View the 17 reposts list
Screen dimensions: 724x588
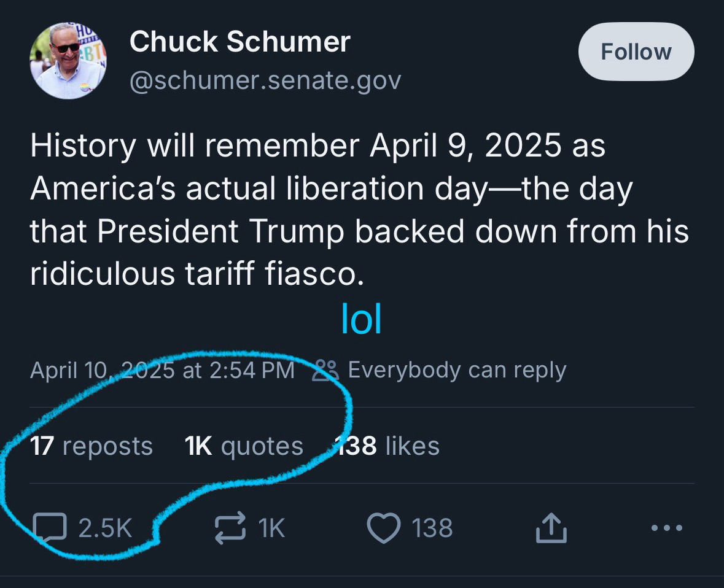[91, 446]
